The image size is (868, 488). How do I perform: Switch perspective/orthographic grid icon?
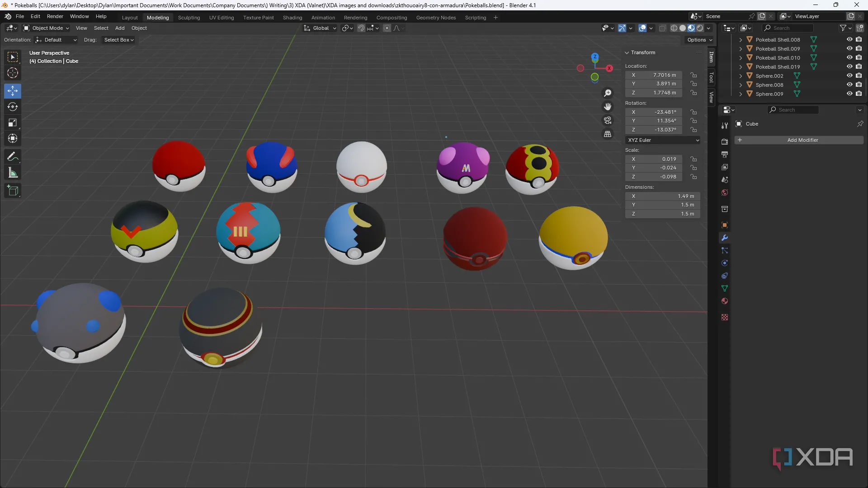(x=608, y=134)
